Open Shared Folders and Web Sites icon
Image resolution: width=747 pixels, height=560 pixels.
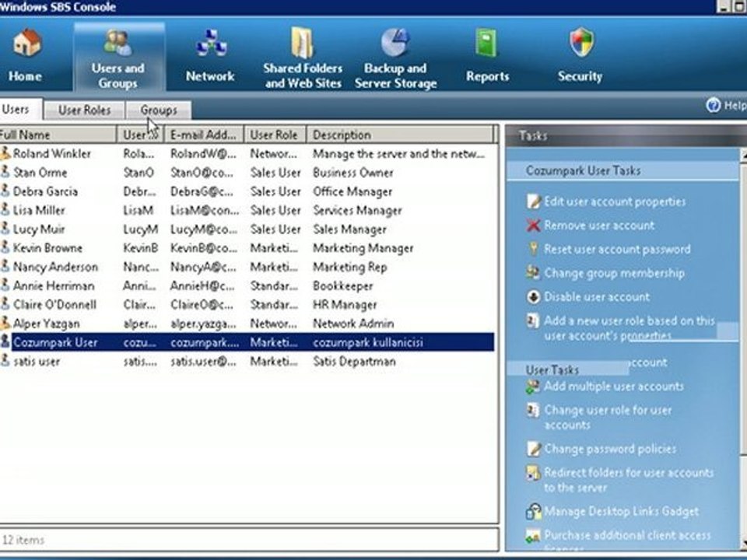[x=302, y=42]
